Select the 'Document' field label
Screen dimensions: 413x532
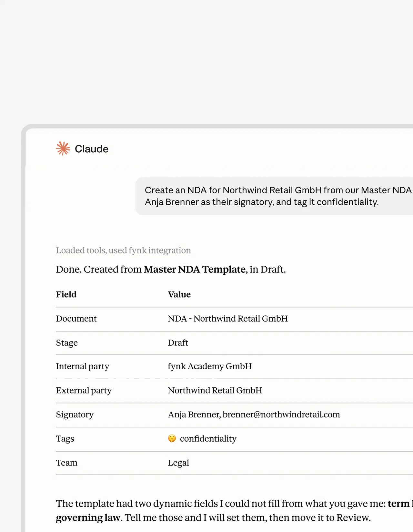pos(76,319)
